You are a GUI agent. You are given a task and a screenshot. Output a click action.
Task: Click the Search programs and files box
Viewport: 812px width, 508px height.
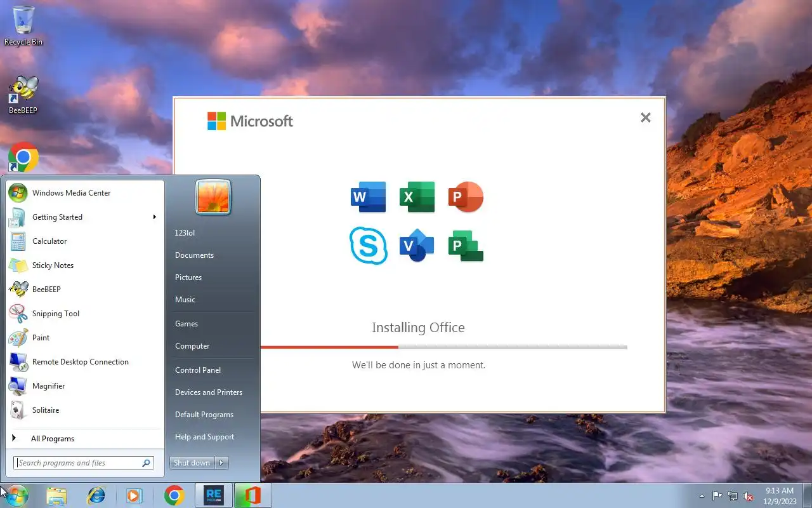84,463
